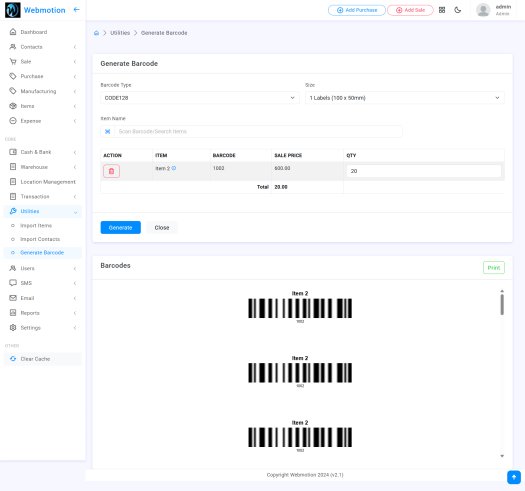Click the barcodes panel scrollbar thumb

coord(502,304)
